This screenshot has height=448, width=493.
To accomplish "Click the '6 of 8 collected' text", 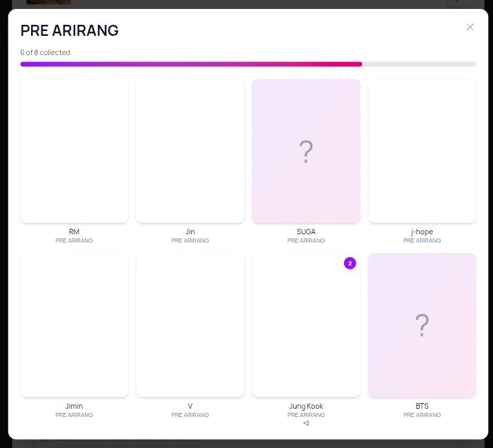I will (x=46, y=52).
